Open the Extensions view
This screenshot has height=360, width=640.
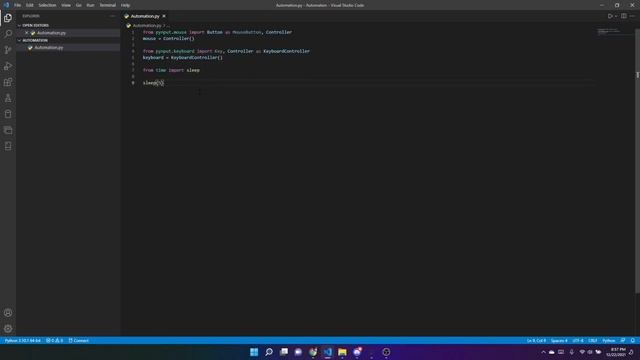(x=8, y=82)
